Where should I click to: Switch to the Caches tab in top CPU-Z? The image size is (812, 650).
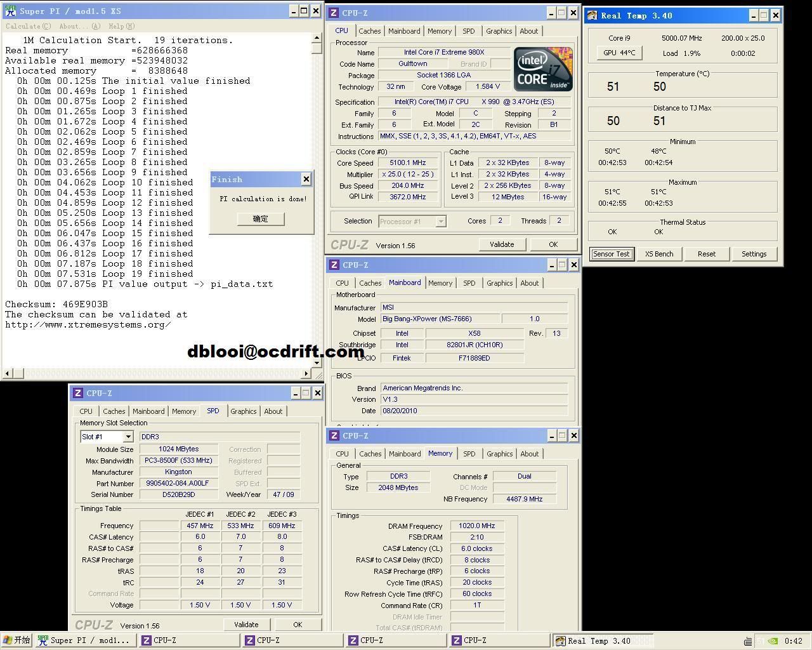pos(369,31)
